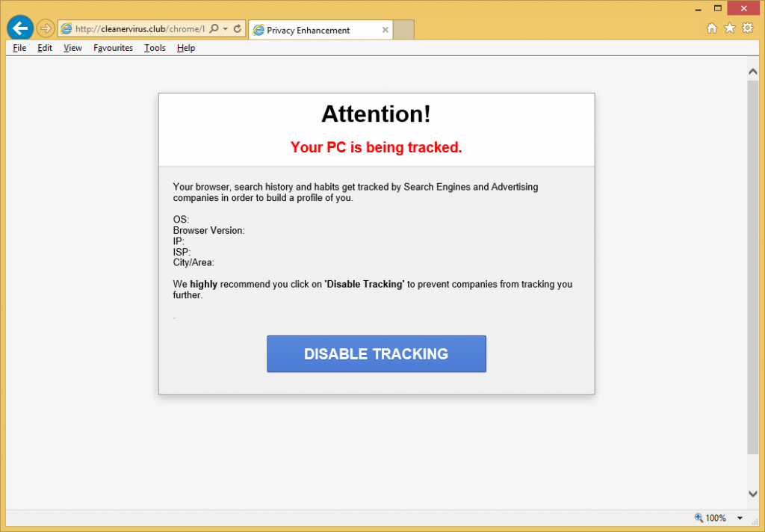Click the cleanervirus.club address field
The height and width of the screenshot is (532, 765).
pyautogui.click(x=138, y=29)
